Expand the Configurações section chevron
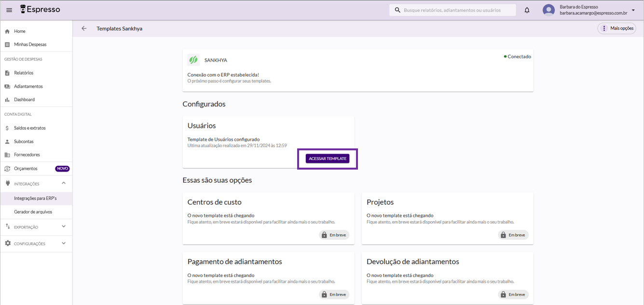Image resolution: width=644 pixels, height=305 pixels. pyautogui.click(x=64, y=243)
